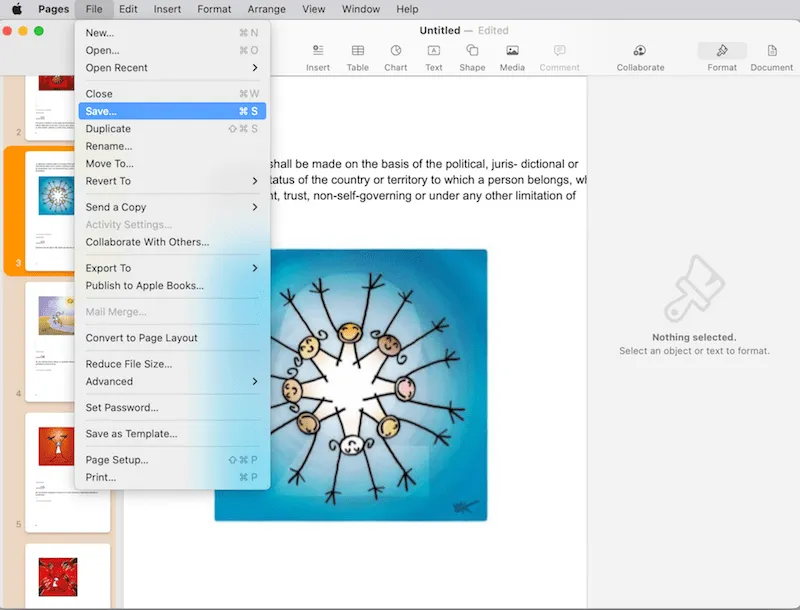This screenshot has width=800, height=610.
Task: Open the Format paintbrush panel
Action: [722, 55]
